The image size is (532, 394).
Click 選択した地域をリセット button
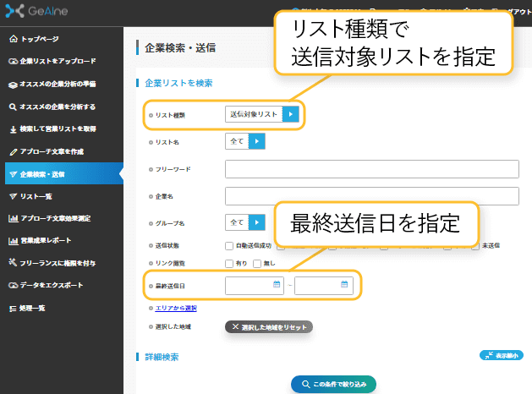pyautogui.click(x=269, y=327)
